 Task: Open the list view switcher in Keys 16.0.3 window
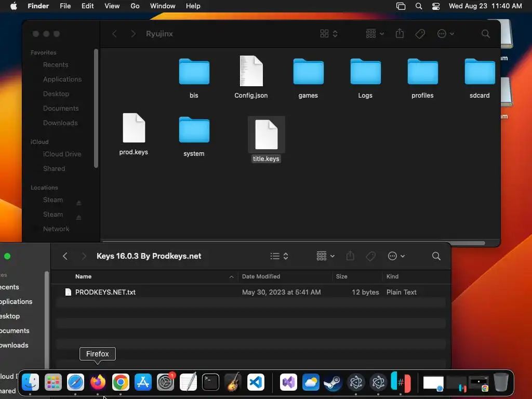(279, 256)
